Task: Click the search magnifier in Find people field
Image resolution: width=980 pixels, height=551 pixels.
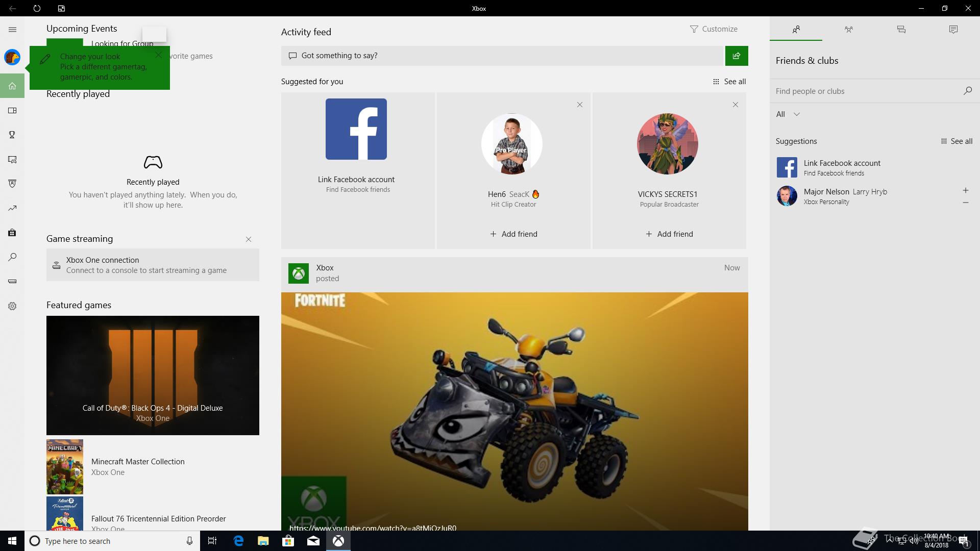Action: coord(967,91)
